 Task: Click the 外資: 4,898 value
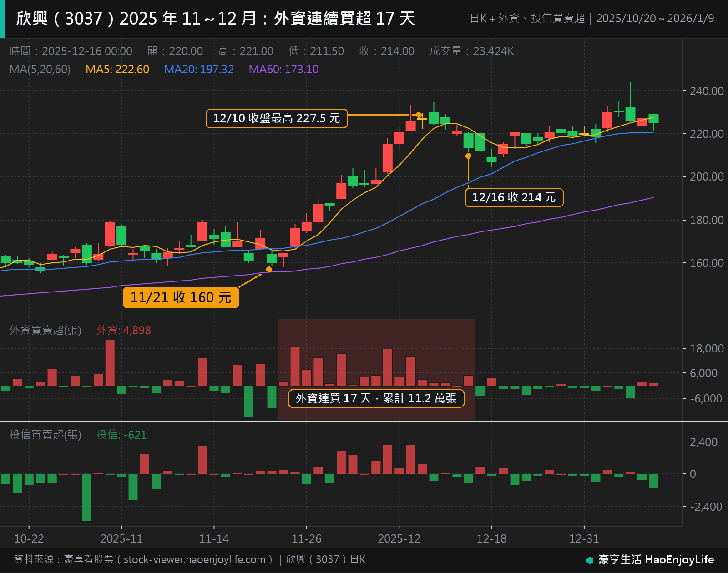[124, 330]
